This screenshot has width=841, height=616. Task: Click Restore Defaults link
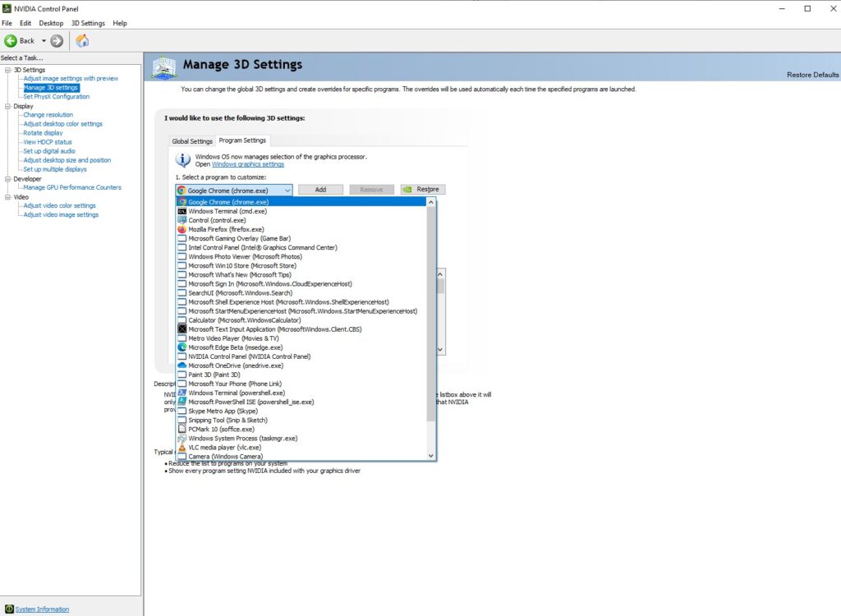(x=812, y=75)
